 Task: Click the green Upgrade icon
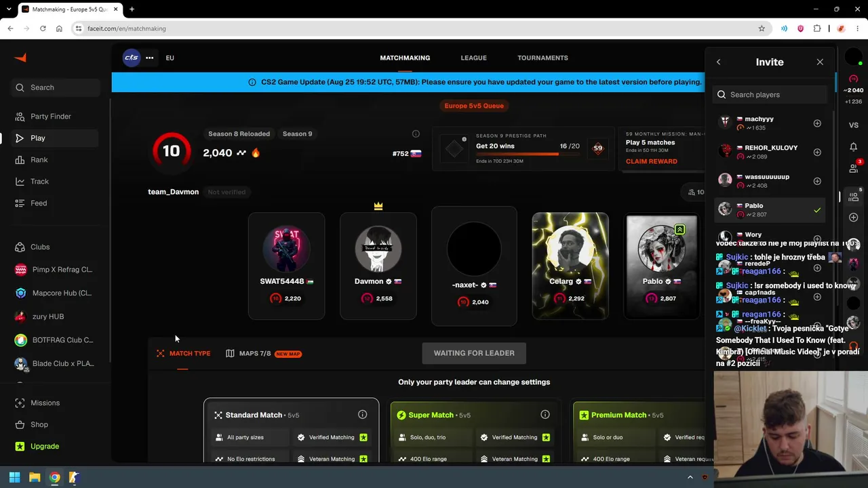[20, 446]
